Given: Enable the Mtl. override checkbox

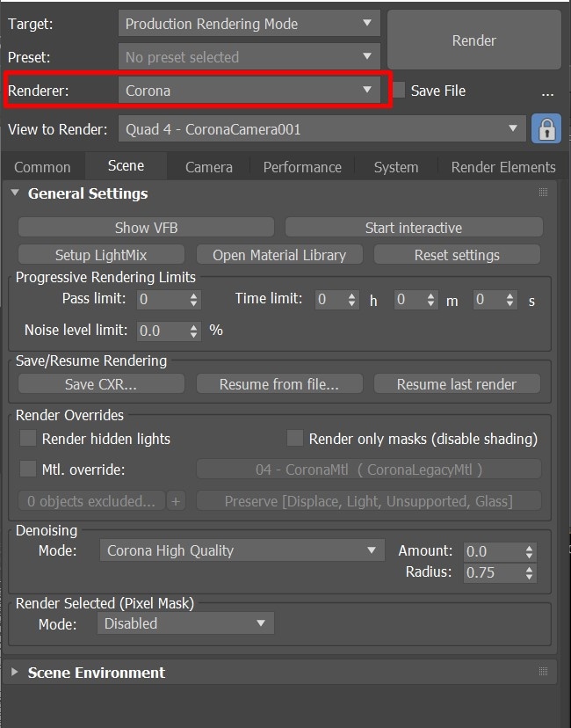Looking at the screenshot, I should (28, 469).
